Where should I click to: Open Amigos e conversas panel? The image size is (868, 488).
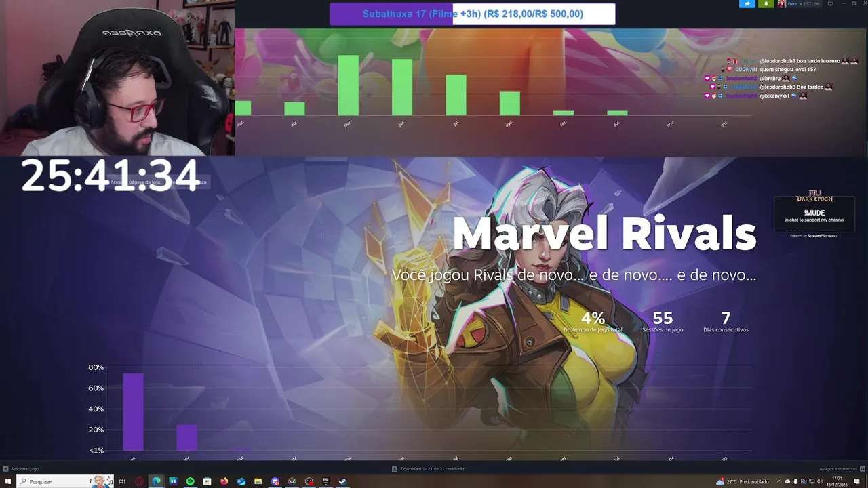pyautogui.click(x=841, y=469)
